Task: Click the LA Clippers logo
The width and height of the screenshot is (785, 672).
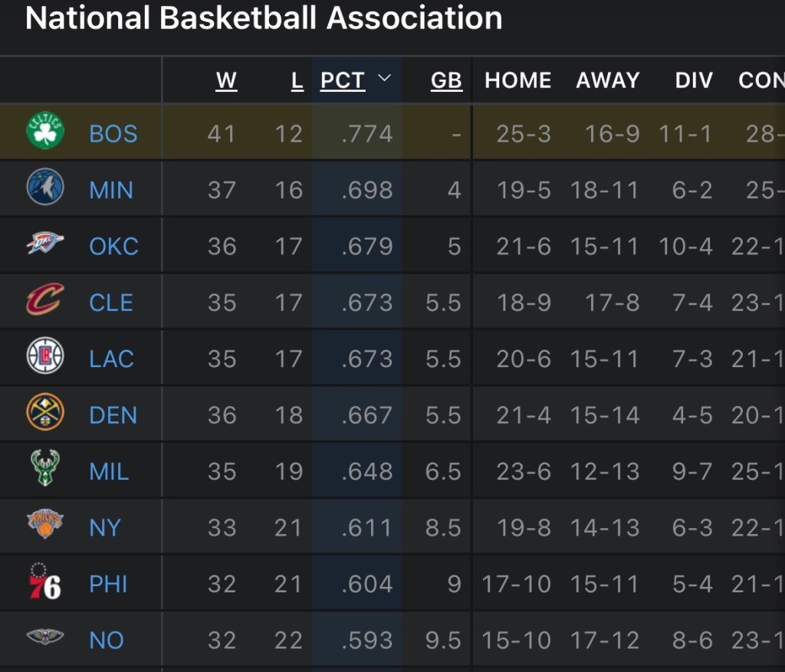Action: click(x=45, y=357)
